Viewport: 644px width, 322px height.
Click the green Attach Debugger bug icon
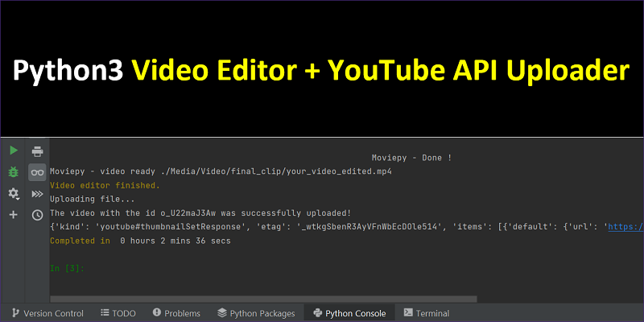pos(14,171)
